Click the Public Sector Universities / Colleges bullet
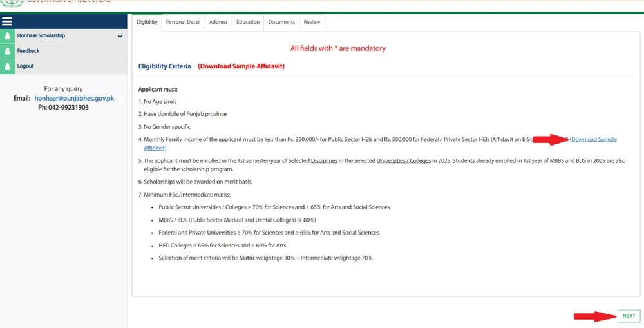Image resolution: width=644 pixels, height=328 pixels. coord(274,207)
